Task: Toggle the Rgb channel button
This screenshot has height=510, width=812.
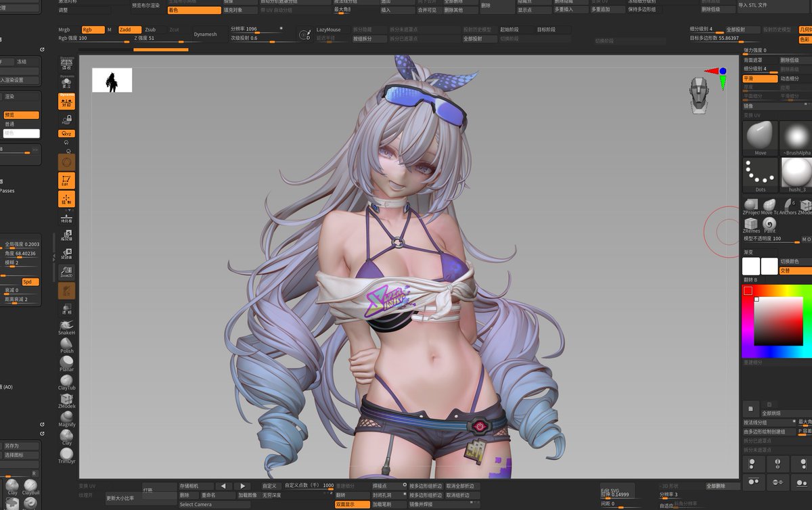Action: 93,30
